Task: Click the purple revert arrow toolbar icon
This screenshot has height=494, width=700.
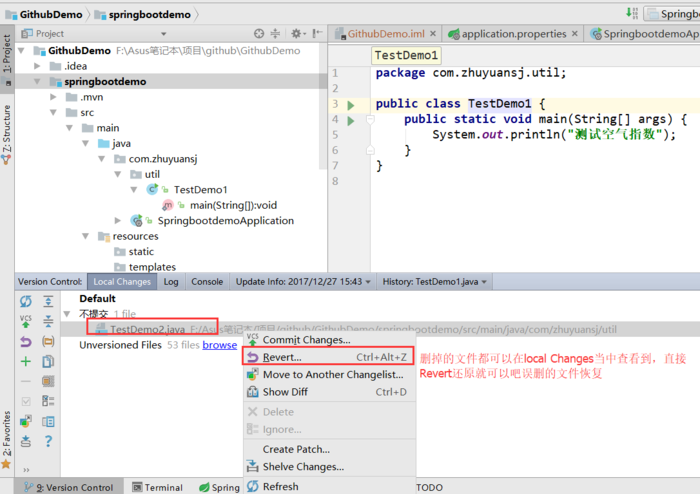Action: pyautogui.click(x=25, y=341)
